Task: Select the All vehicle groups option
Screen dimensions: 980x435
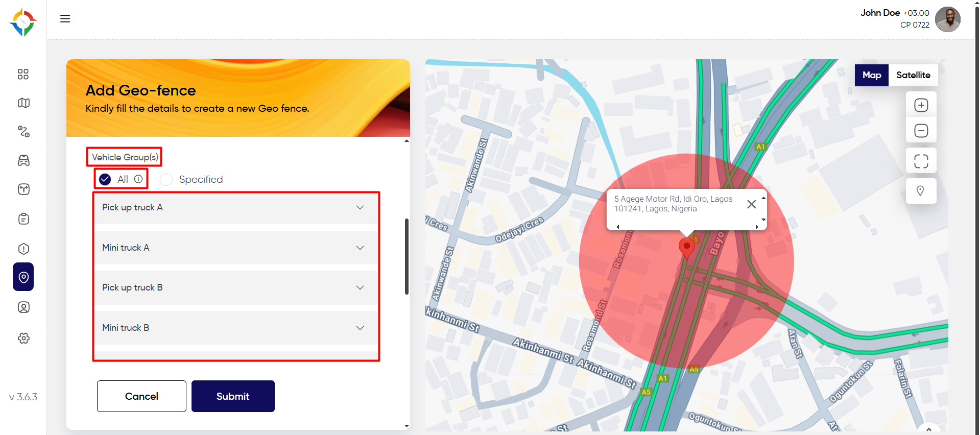Action: click(105, 179)
